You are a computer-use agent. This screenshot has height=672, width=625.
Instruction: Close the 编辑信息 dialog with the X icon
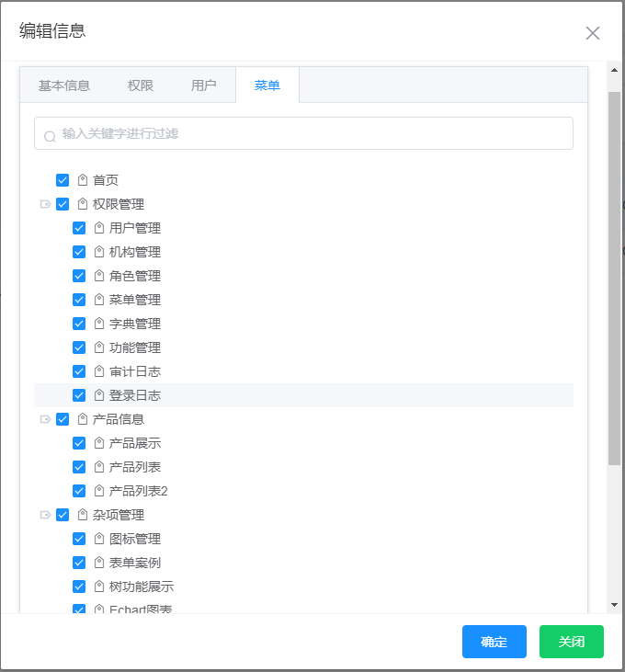coord(593,33)
